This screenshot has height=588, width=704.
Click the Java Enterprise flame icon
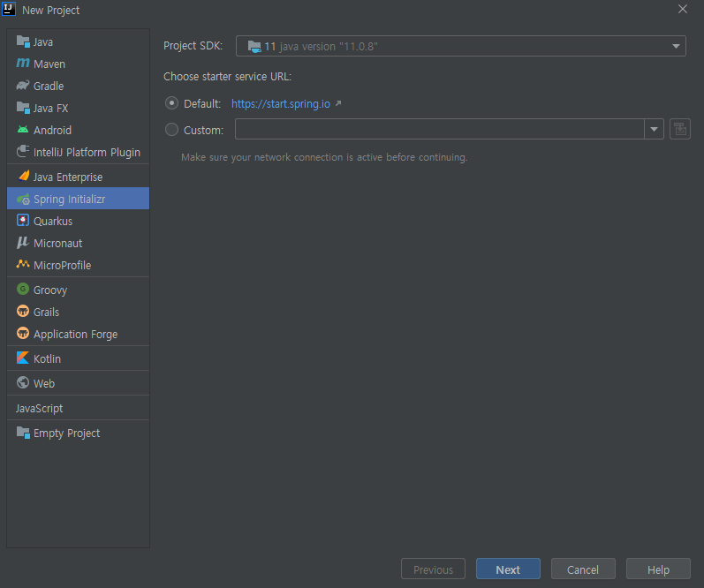coord(24,176)
